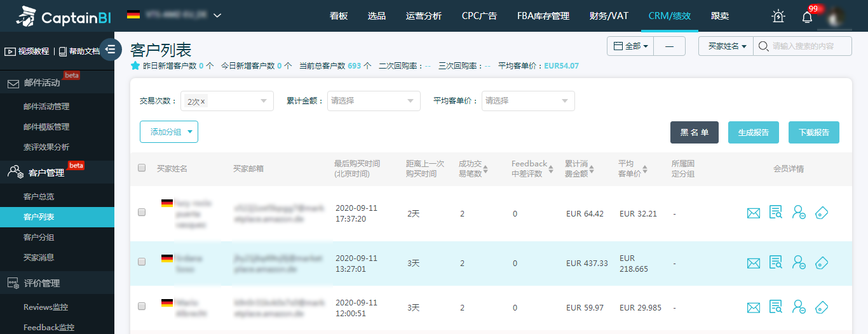This screenshot has height=334, width=868.
Task: Open the 全部 date range dropdown
Action: (631, 46)
